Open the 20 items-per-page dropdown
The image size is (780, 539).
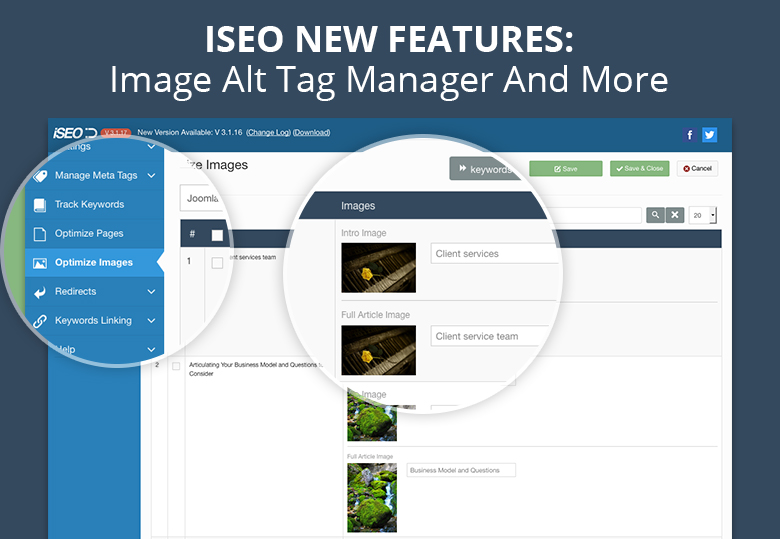(x=703, y=215)
